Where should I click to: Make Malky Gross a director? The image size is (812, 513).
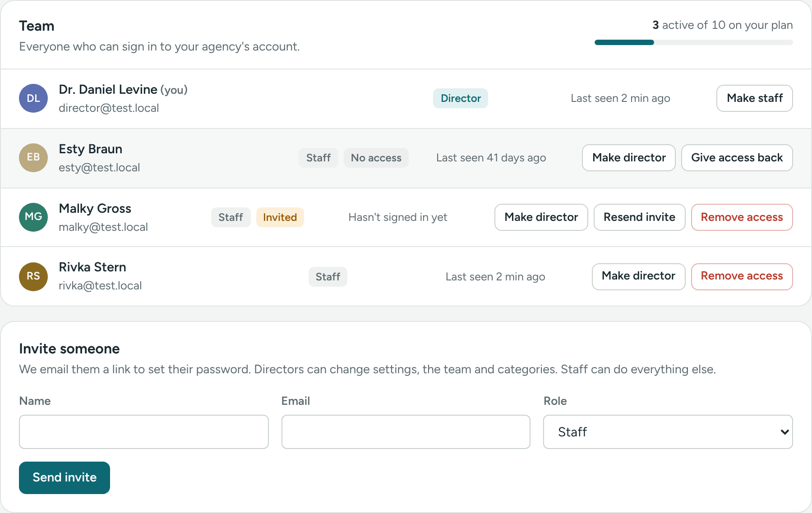click(541, 217)
